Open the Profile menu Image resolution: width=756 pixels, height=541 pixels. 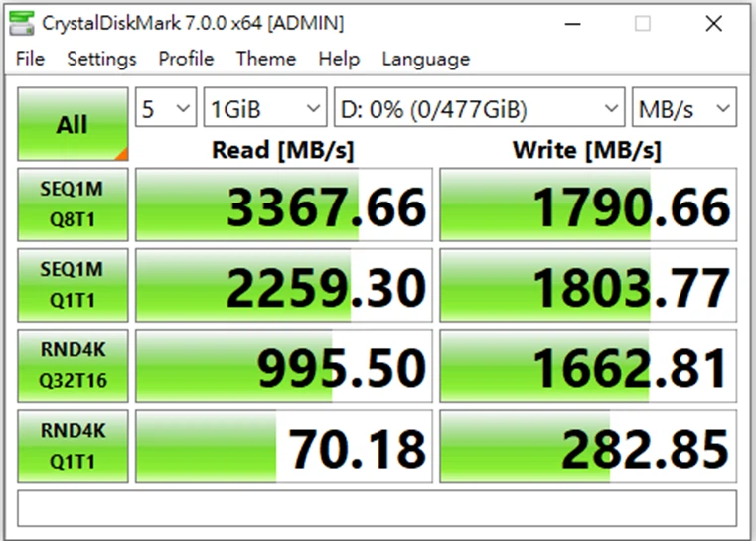pos(186,59)
